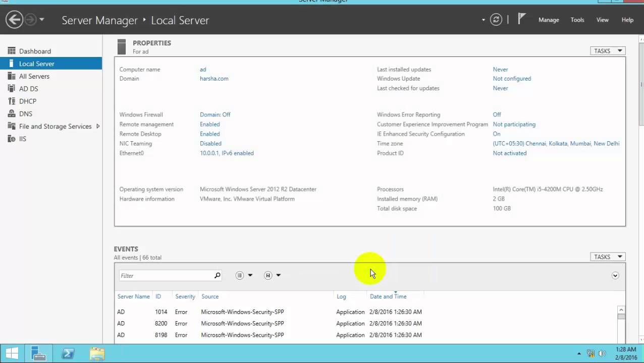
Task: Click events list scroll up arrow
Action: pos(621,310)
